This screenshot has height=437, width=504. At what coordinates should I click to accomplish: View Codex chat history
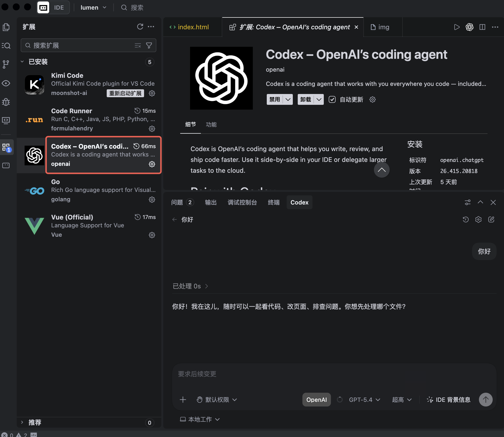click(x=466, y=219)
